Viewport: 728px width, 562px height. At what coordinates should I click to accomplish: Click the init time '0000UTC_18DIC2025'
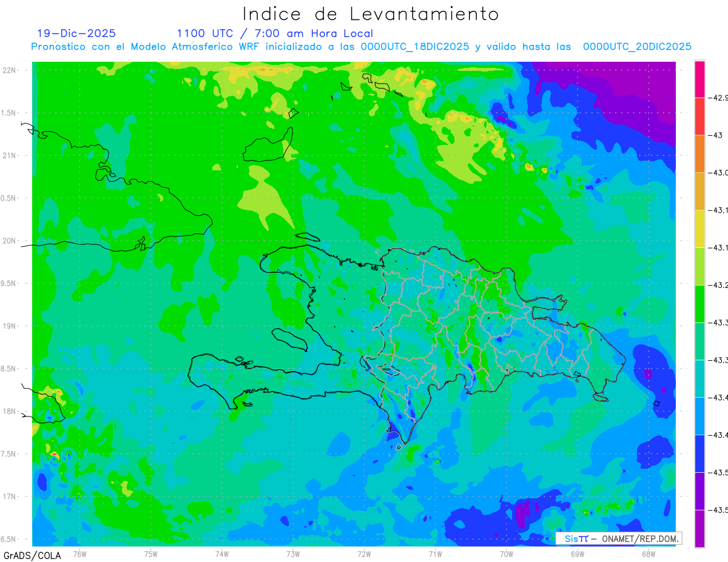414,47
